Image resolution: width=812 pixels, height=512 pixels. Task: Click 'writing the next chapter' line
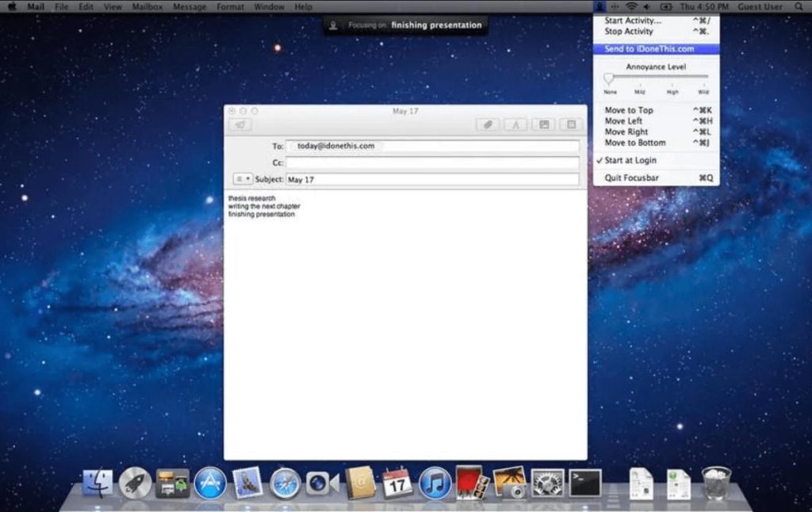coord(264,206)
